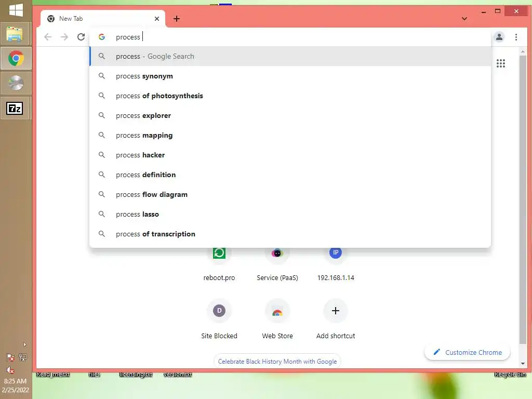Select the 'process mapping' suggestion
Viewport: 532px width, 399px height.
(290, 135)
